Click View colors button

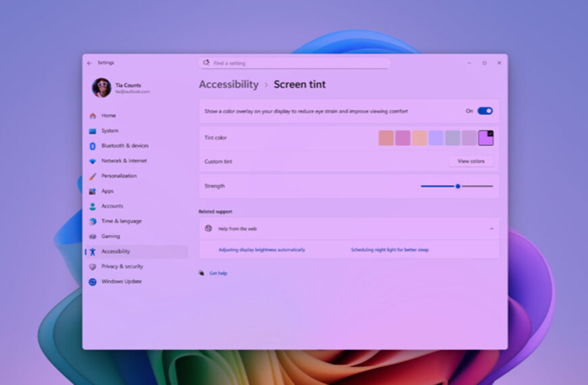pos(471,161)
